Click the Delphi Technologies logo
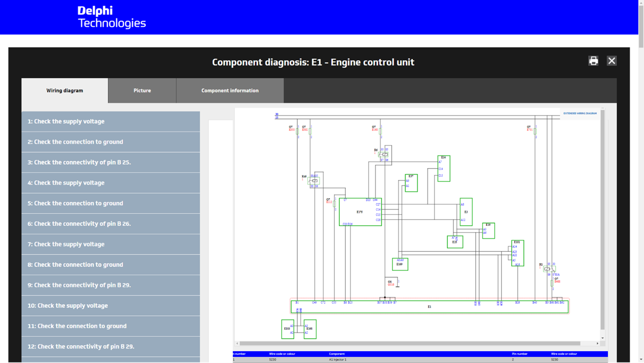This screenshot has width=644, height=363. (x=111, y=17)
